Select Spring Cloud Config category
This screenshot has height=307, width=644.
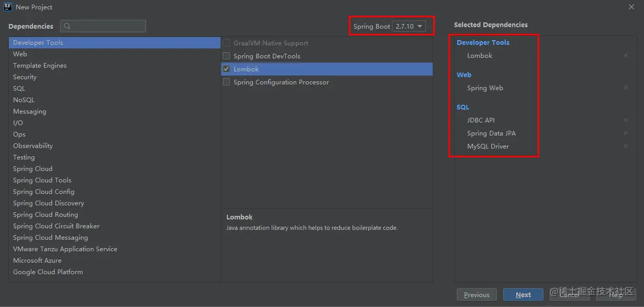(x=115, y=192)
